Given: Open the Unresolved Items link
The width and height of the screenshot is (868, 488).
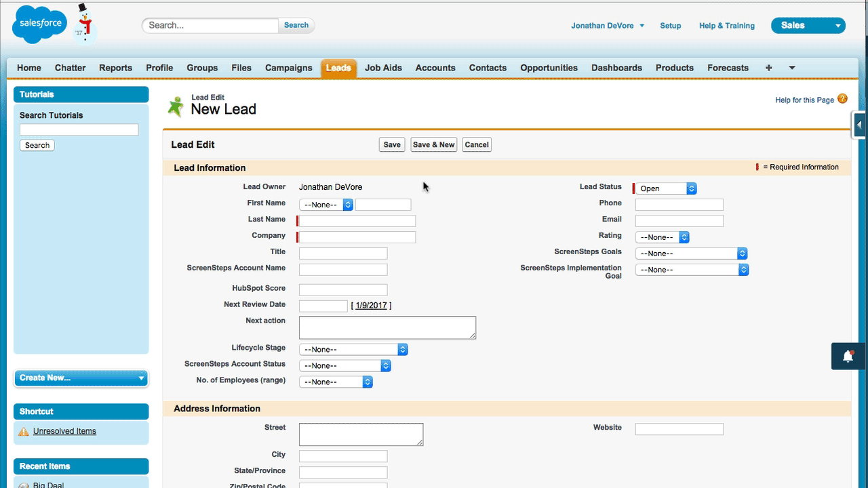Looking at the screenshot, I should click(64, 431).
